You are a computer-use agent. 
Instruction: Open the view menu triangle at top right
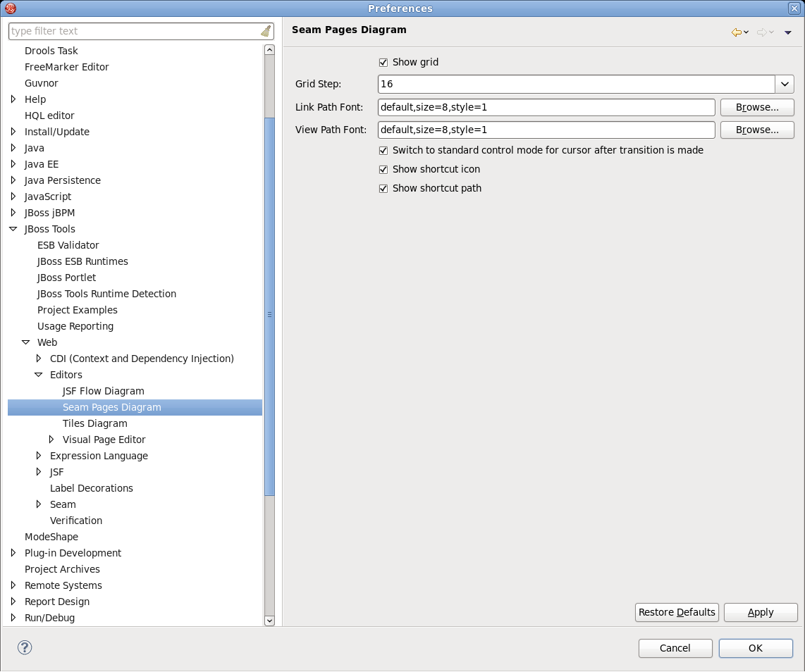click(787, 32)
